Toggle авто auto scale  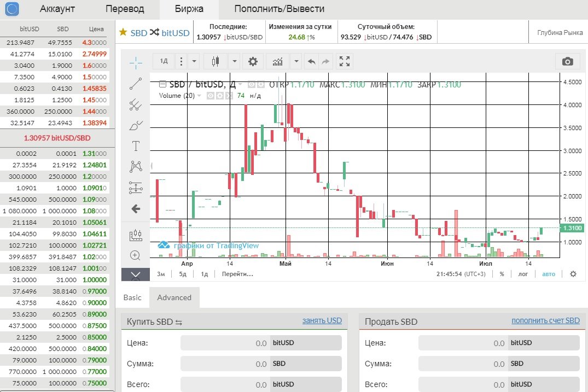coord(548,274)
